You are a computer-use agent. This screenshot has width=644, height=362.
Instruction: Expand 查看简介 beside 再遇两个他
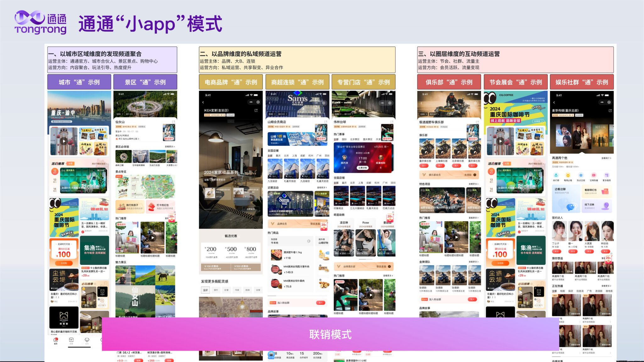pos(606,158)
